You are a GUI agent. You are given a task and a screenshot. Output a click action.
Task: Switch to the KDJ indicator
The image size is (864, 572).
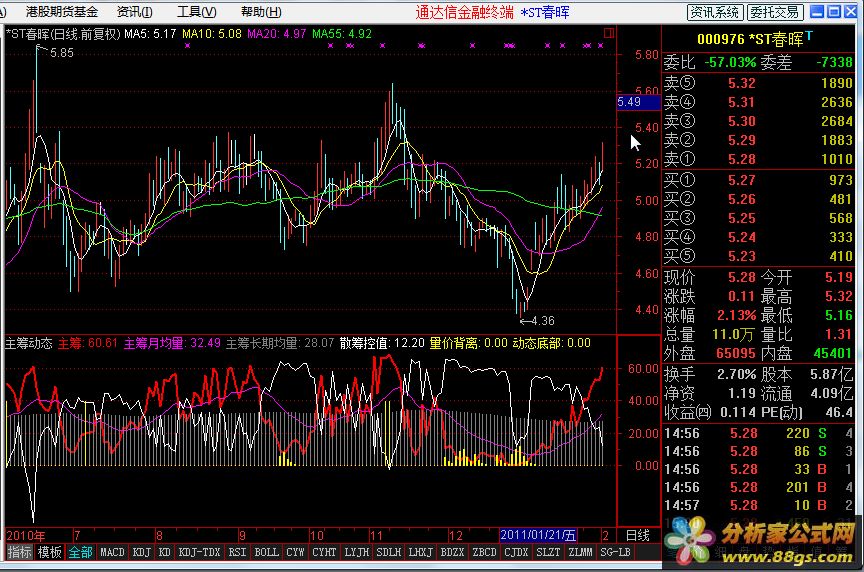pyautogui.click(x=142, y=552)
